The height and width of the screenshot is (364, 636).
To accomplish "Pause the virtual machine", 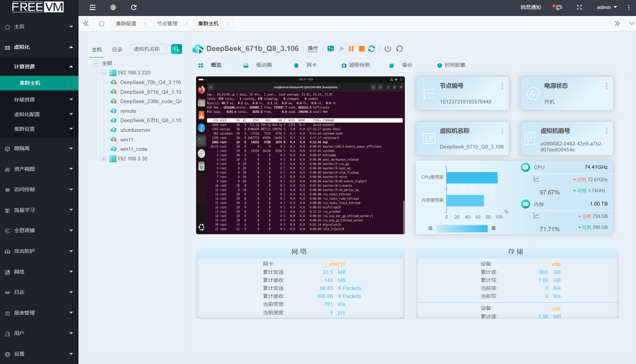I will pos(351,49).
